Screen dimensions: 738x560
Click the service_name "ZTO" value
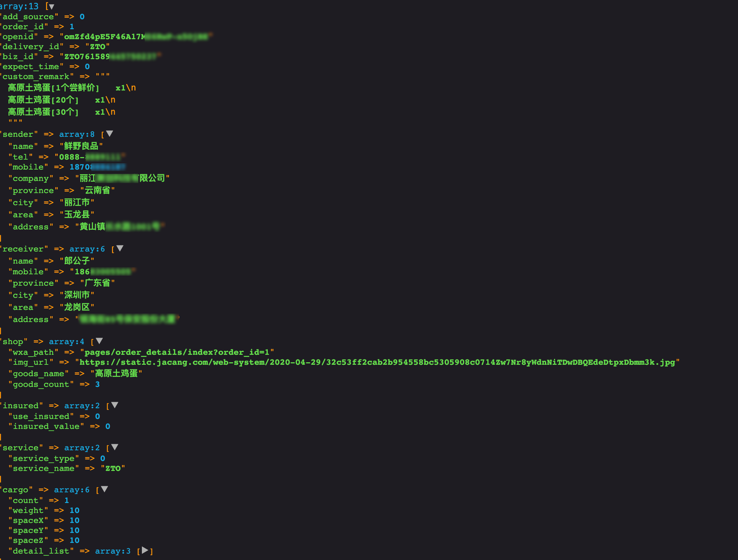pos(113,468)
